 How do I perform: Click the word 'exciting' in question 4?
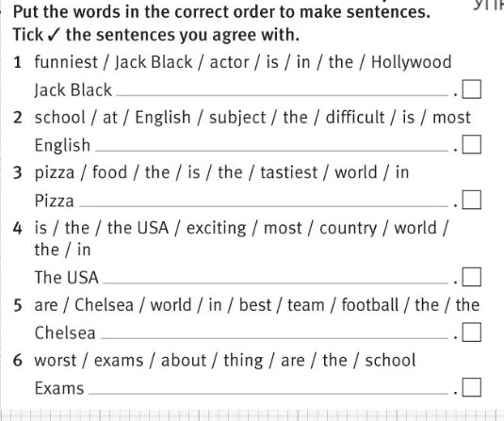(217, 229)
